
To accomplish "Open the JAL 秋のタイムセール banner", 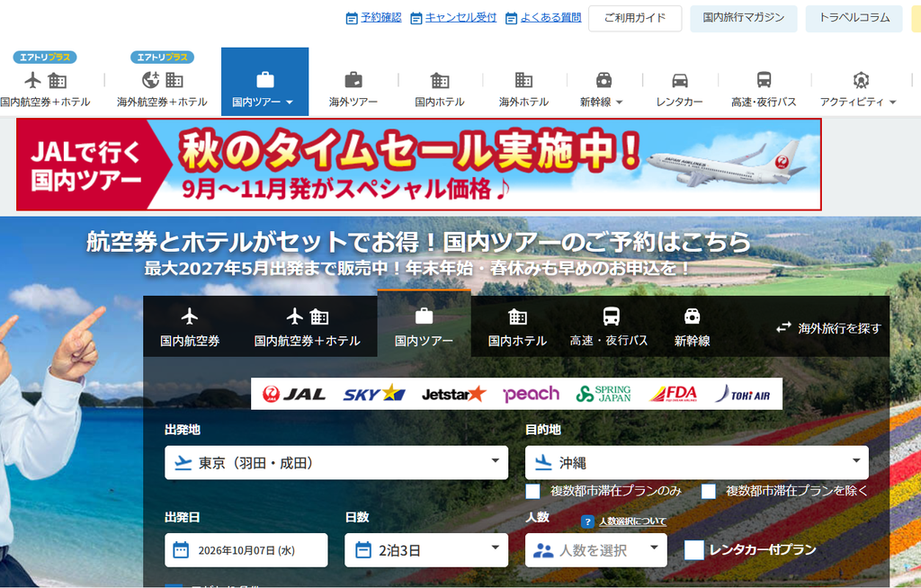I will [x=419, y=165].
